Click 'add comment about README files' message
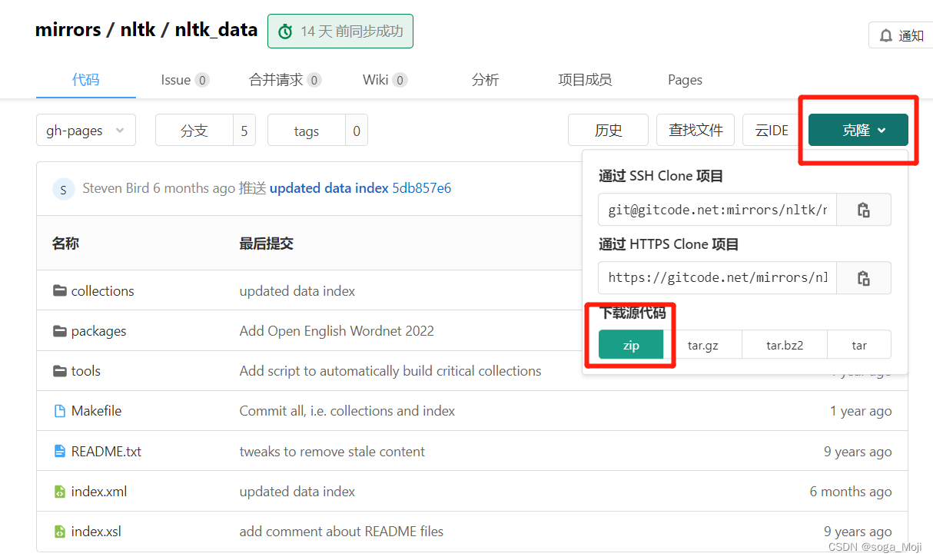The height and width of the screenshot is (560, 933). pos(341,531)
